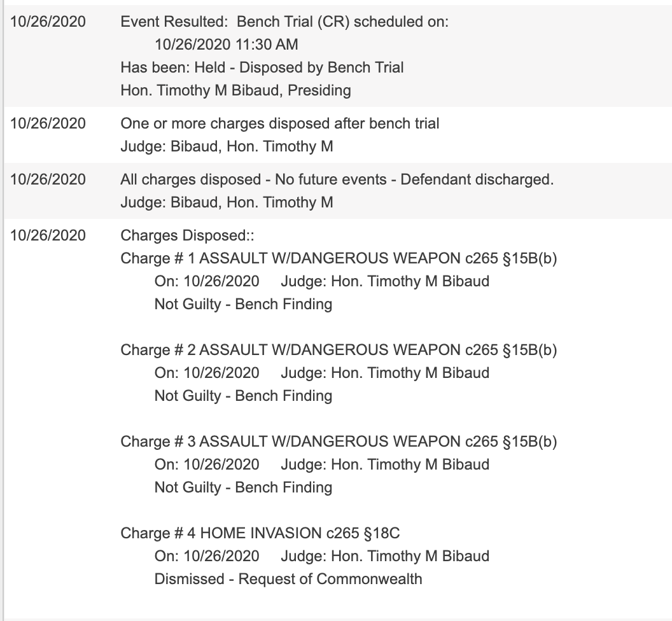
Task: Click 'Not Guilty - Bench Finding' under Charge 3
Action: [x=243, y=487]
